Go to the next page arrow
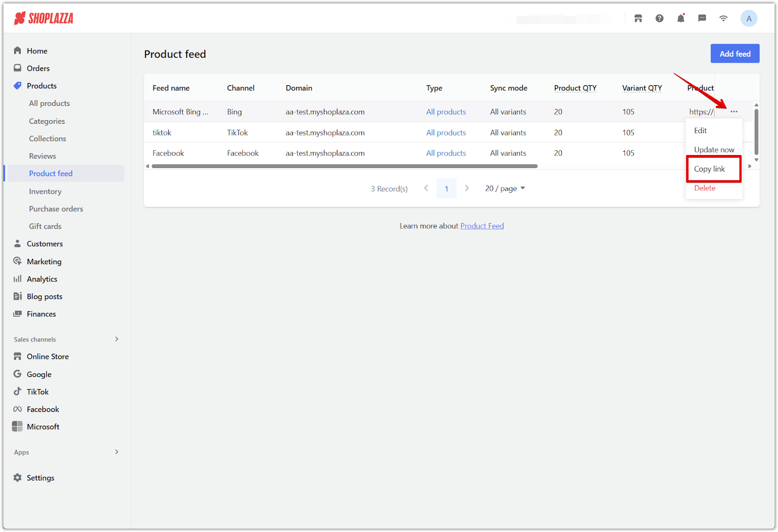Screen dimensions: 778x532 467,188
